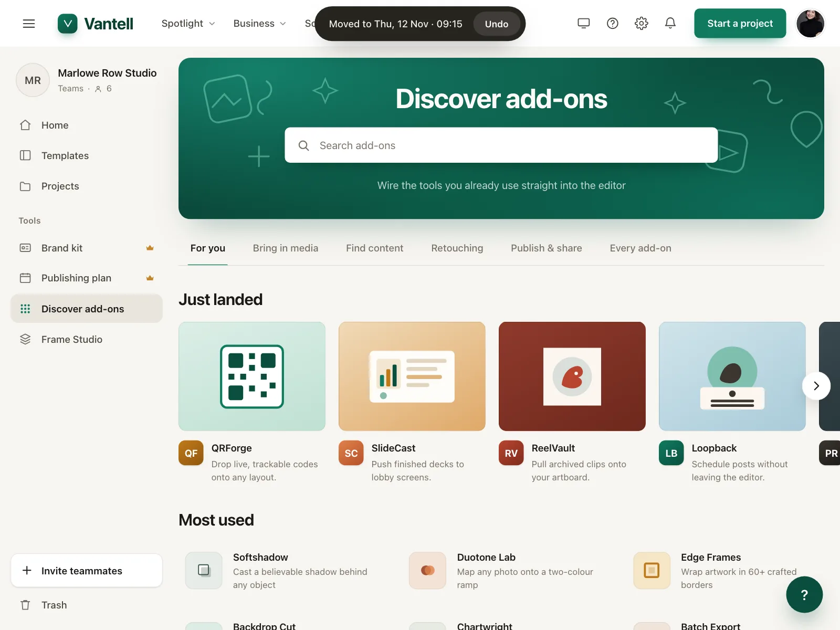Click Invite teammates button

87,571
